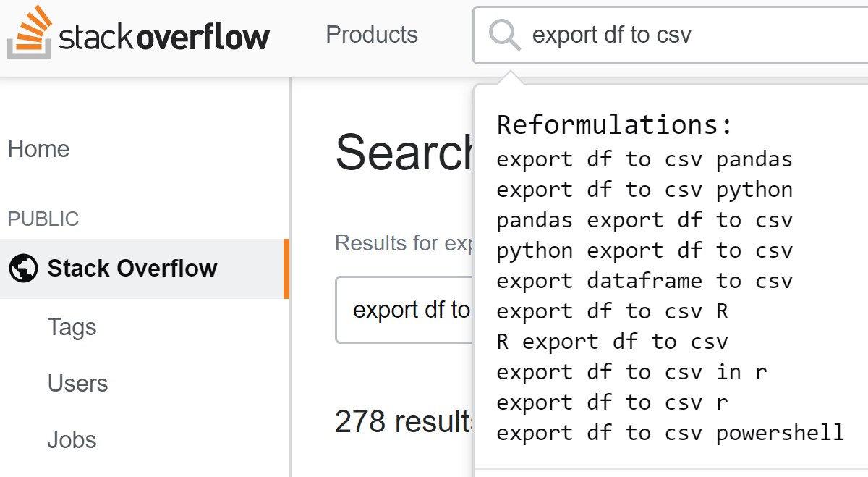Pick 'export df to csv R' suggestion
The height and width of the screenshot is (477, 868).
612,311
